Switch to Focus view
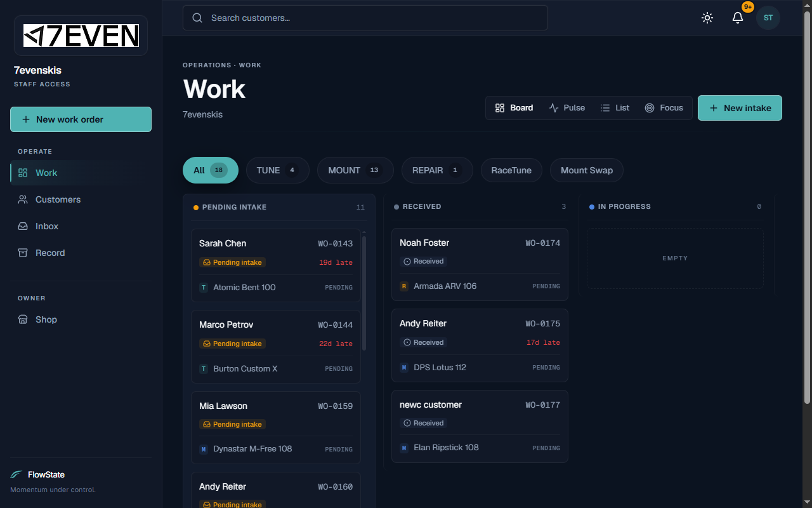The image size is (812, 508). (x=664, y=108)
